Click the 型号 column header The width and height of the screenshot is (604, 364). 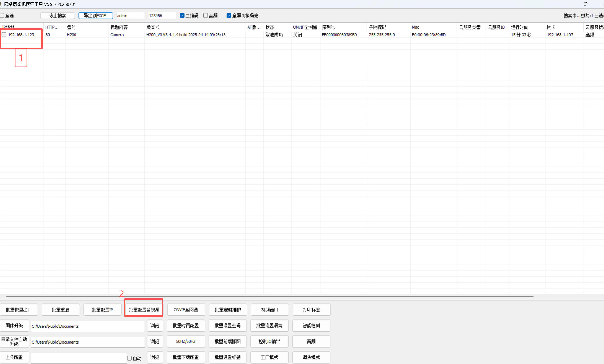pos(87,27)
